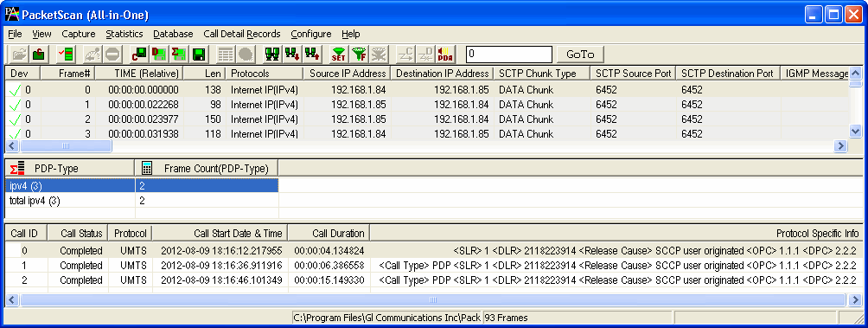Click green checkmark of frame 0 row
Image resolution: width=868 pixels, height=328 pixels.
(x=14, y=90)
